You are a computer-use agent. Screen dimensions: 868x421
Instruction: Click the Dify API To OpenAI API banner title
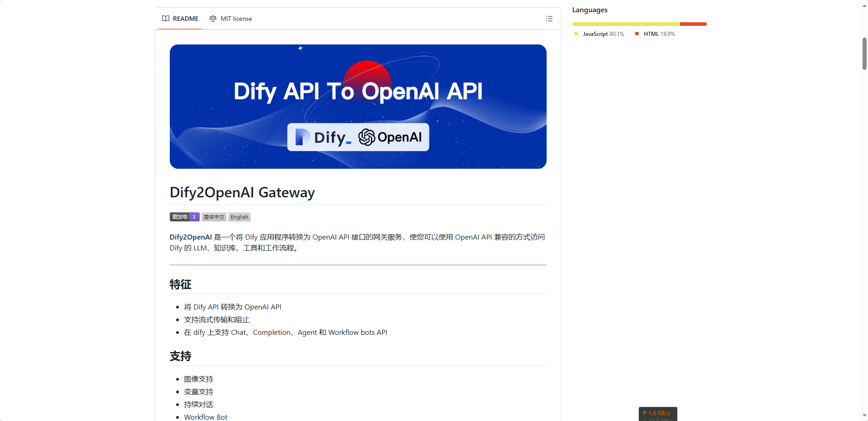click(x=358, y=91)
